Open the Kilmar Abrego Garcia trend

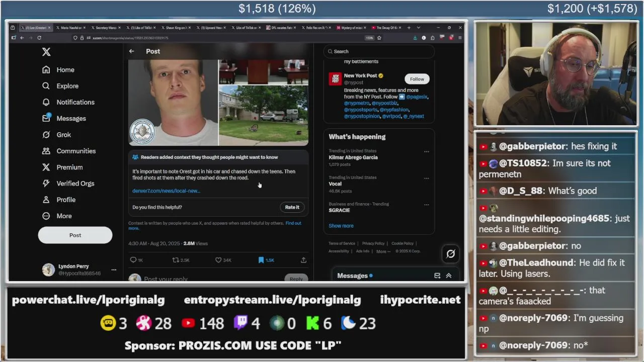[x=353, y=157]
